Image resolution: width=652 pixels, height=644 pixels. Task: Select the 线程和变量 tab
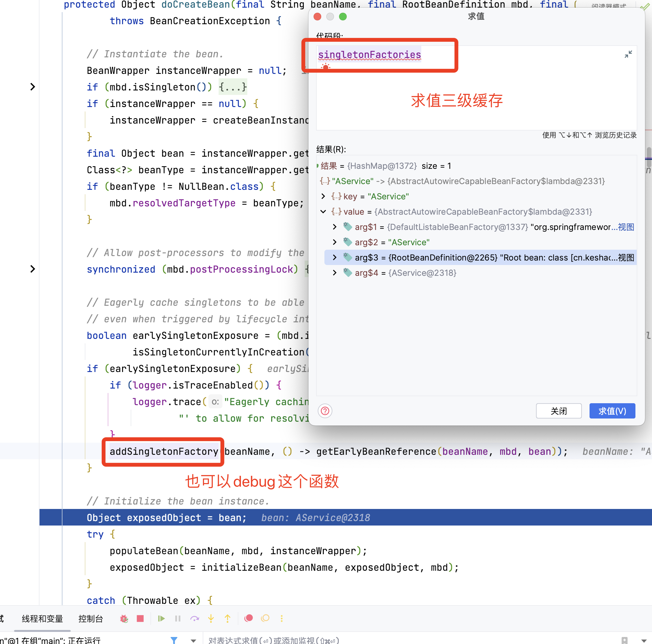[42, 619]
